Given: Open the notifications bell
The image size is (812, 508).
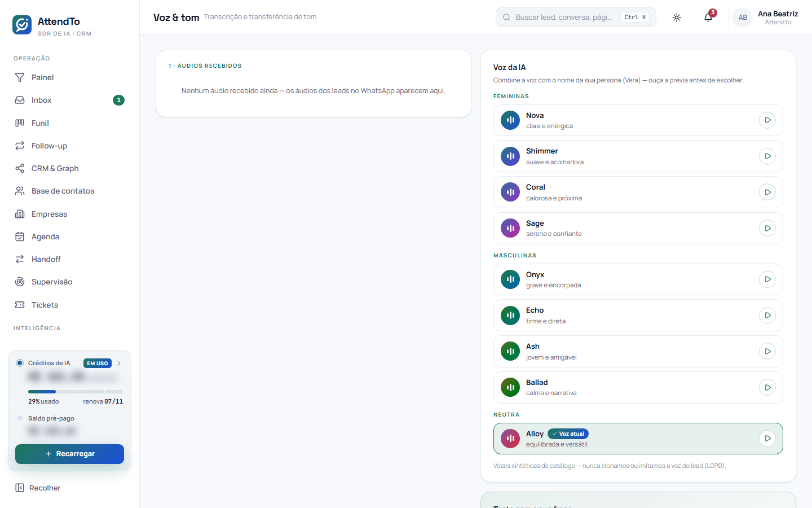Looking at the screenshot, I should click(708, 17).
